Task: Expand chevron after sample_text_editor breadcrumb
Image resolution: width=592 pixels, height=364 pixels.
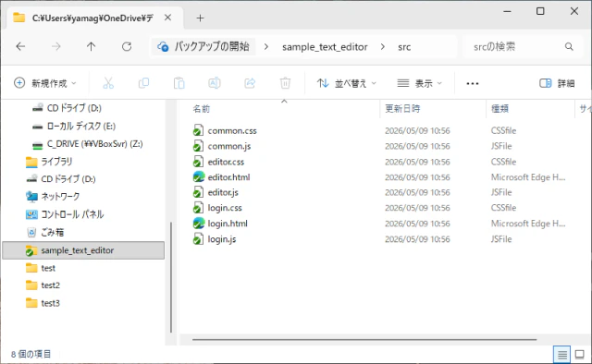Action: tap(383, 47)
